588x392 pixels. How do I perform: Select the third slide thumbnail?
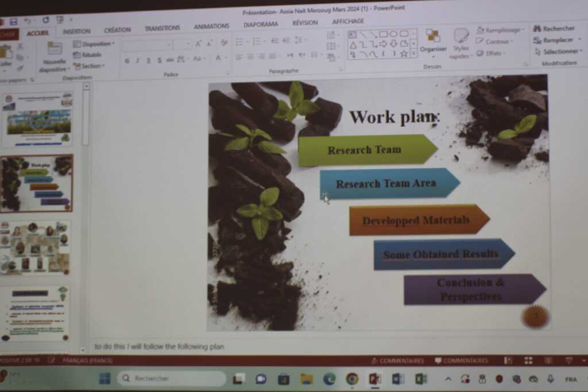click(x=36, y=247)
